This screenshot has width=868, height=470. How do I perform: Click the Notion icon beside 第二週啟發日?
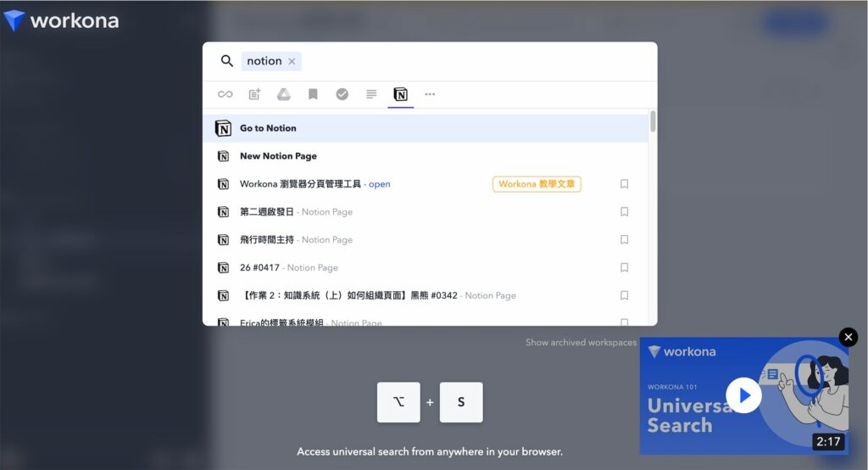(223, 212)
